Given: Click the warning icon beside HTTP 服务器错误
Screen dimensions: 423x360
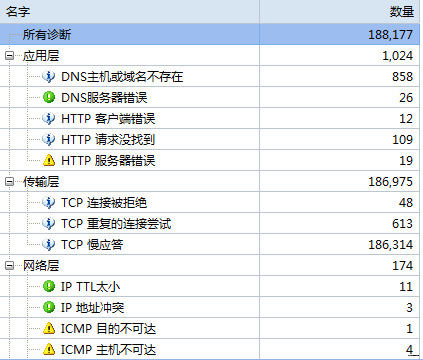Looking at the screenshot, I should click(49, 161).
